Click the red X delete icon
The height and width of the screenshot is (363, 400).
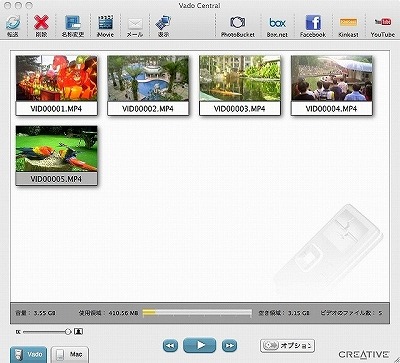click(41, 23)
